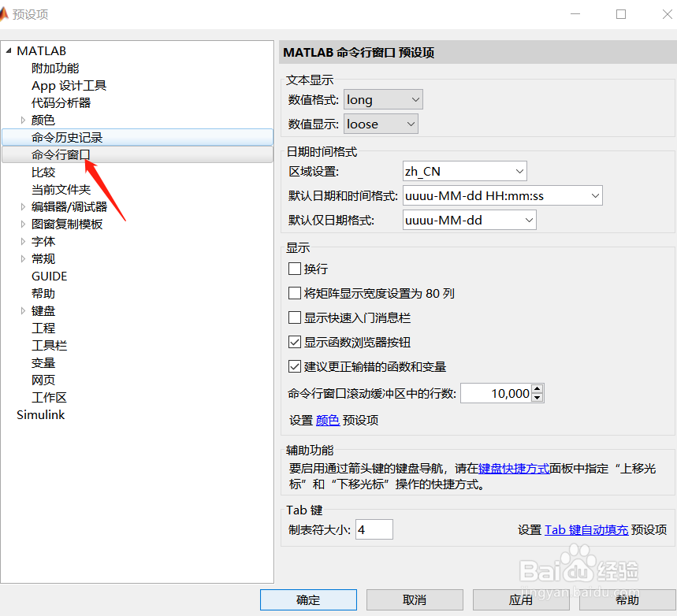
Task: Expand the 键盘 tree node
Action: [x=23, y=311]
